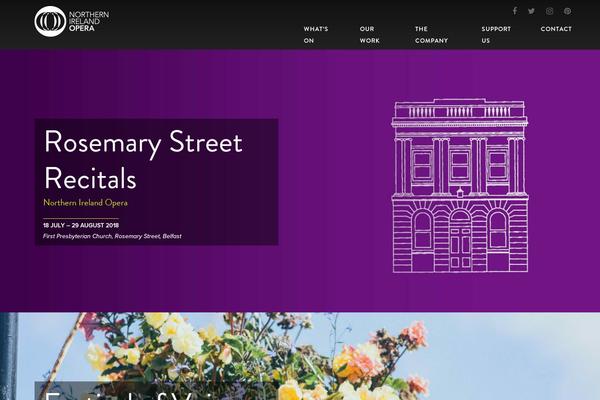Open the Northern Ireland Opera Facebook page
Image resolution: width=600 pixels, height=400 pixels.
click(515, 11)
